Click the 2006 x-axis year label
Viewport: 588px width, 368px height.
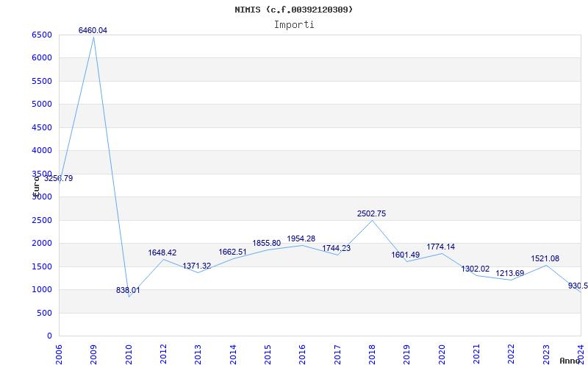click(x=59, y=355)
